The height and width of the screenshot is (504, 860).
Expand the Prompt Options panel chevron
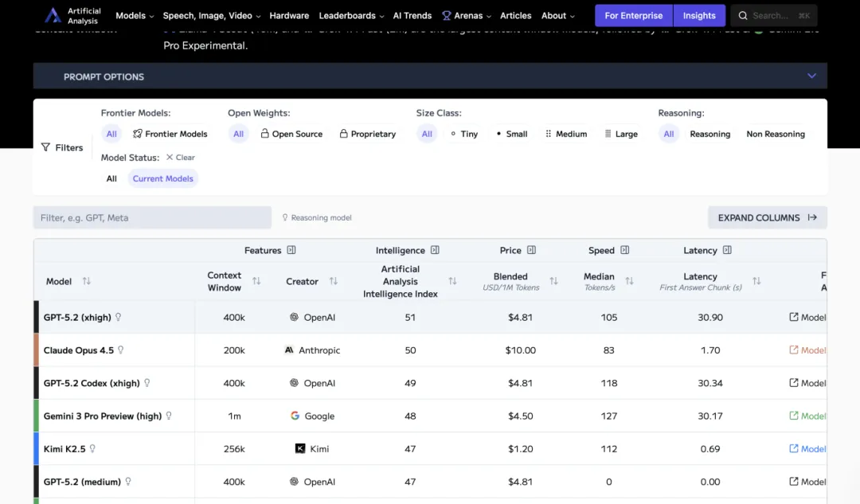pyautogui.click(x=811, y=76)
